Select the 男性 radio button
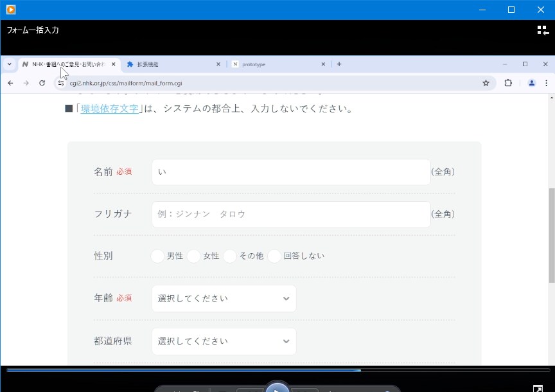This screenshot has width=555, height=392. coord(157,256)
